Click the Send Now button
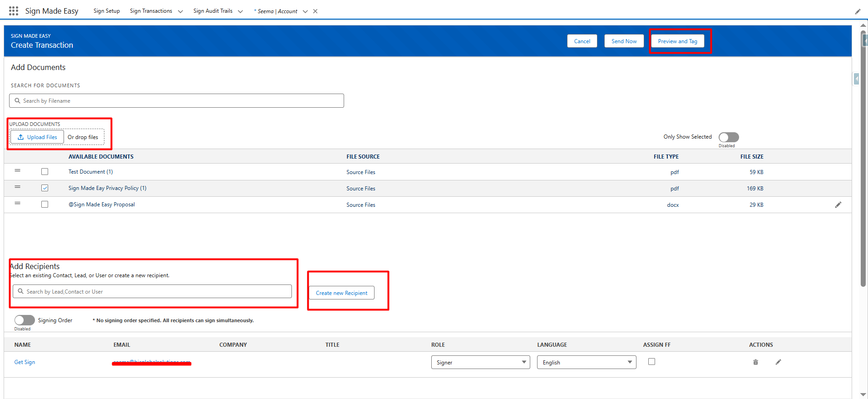This screenshot has width=868, height=399. point(624,41)
